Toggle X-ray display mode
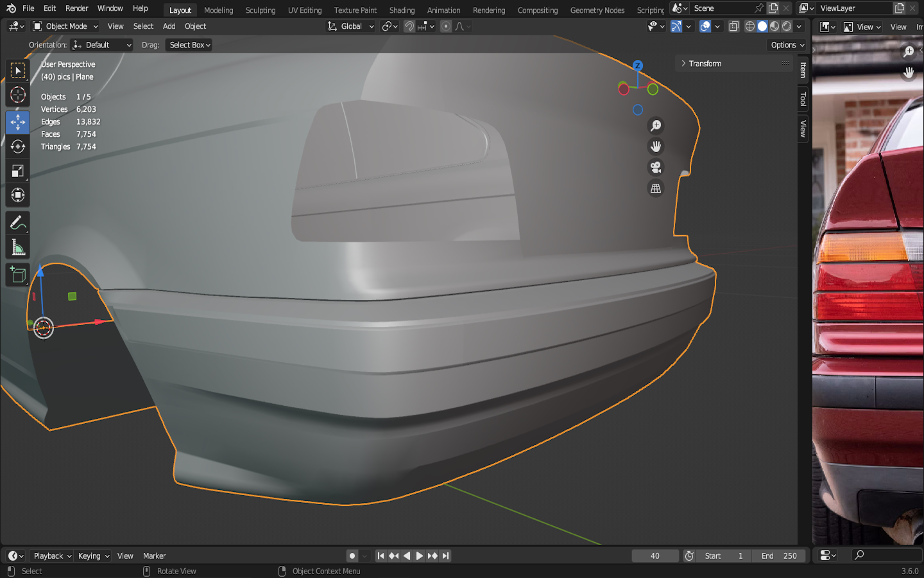The height and width of the screenshot is (578, 924). tap(733, 26)
